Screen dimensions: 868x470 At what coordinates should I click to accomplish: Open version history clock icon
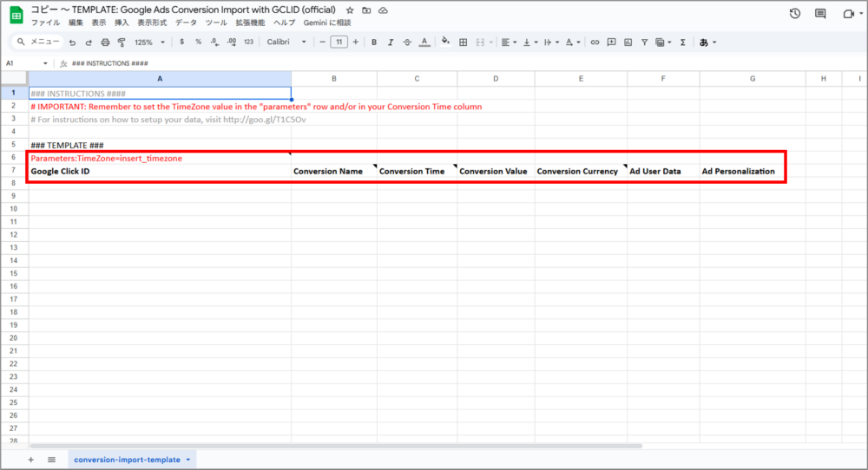(794, 14)
